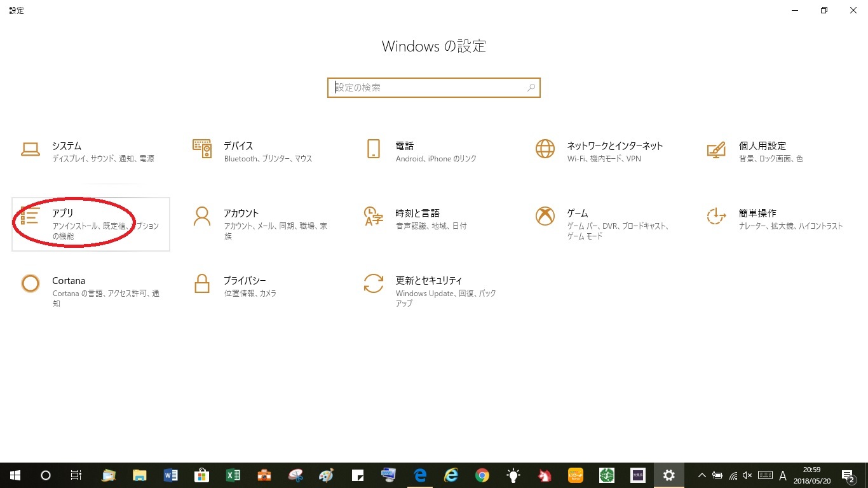
Task: Launch Snipping Tool from the taskbar
Action: pyautogui.click(x=295, y=475)
